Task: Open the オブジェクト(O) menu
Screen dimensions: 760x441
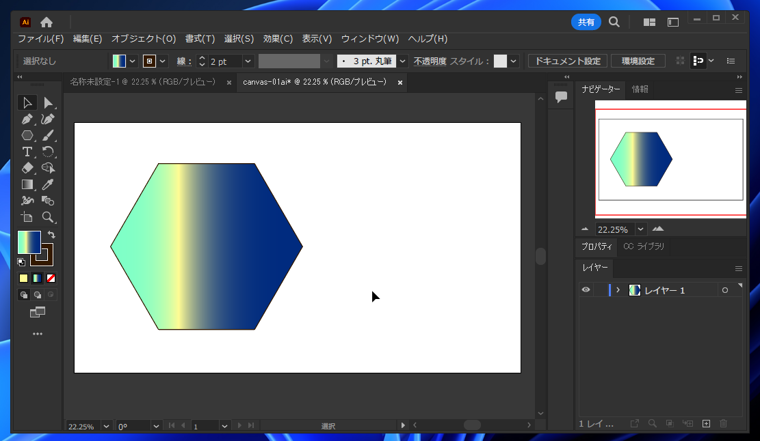Action: click(x=143, y=39)
